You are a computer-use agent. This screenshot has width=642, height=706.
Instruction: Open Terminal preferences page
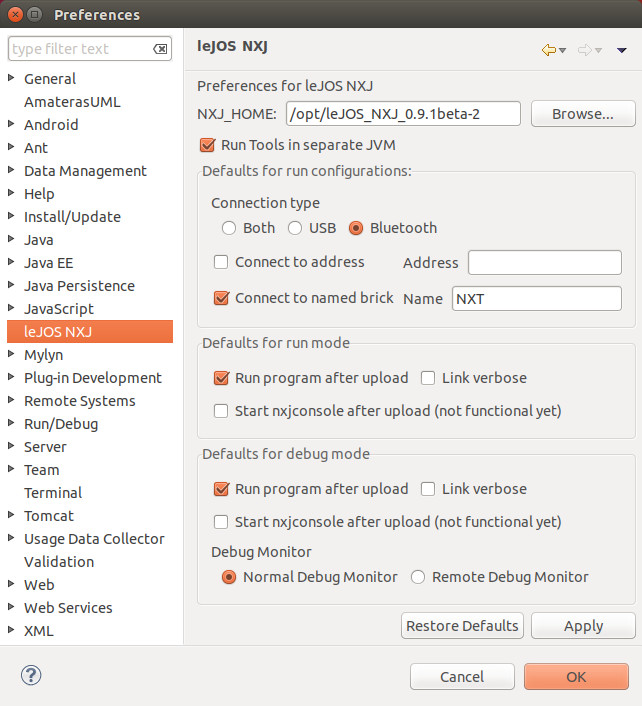(53, 493)
